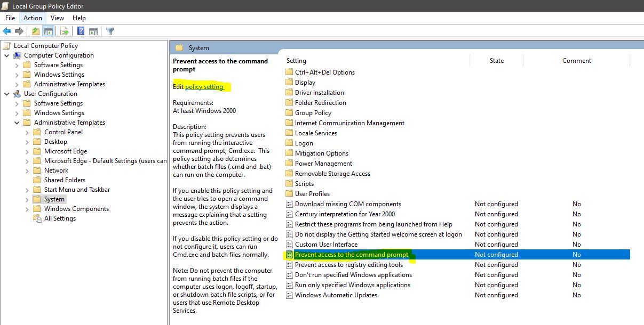Click the Show/Hide Action Pane icon

[x=93, y=31]
